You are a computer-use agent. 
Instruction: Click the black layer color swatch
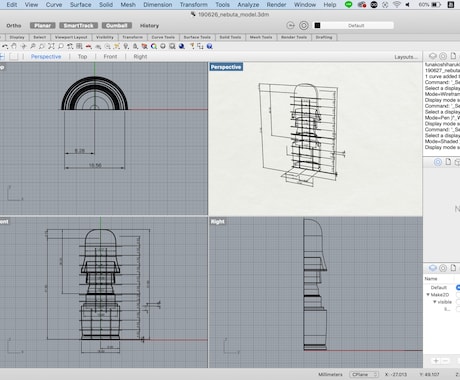[317, 25]
